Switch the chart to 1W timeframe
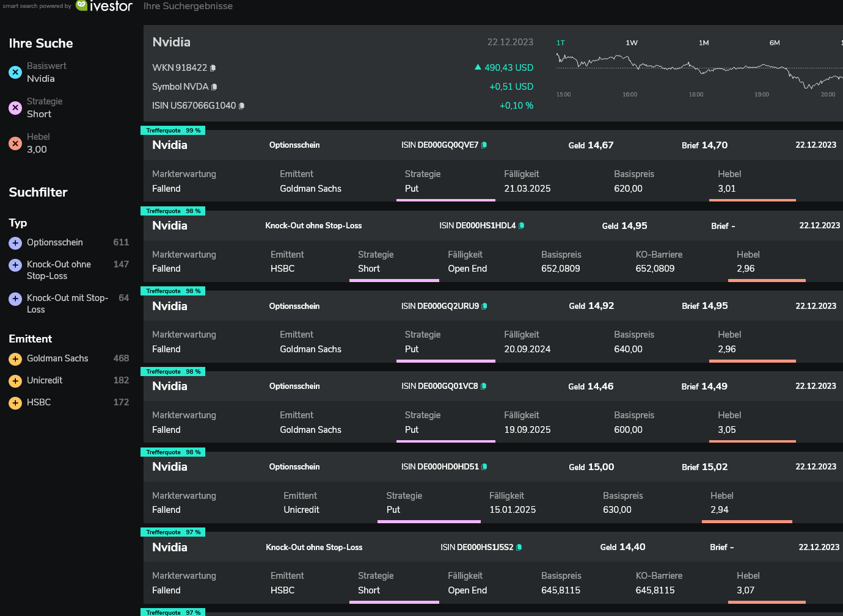The image size is (843, 616). [x=632, y=43]
